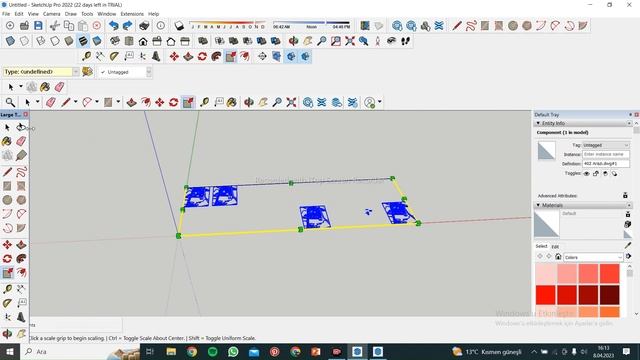Click the search magnifier in bottom toolbar row

[10, 102]
